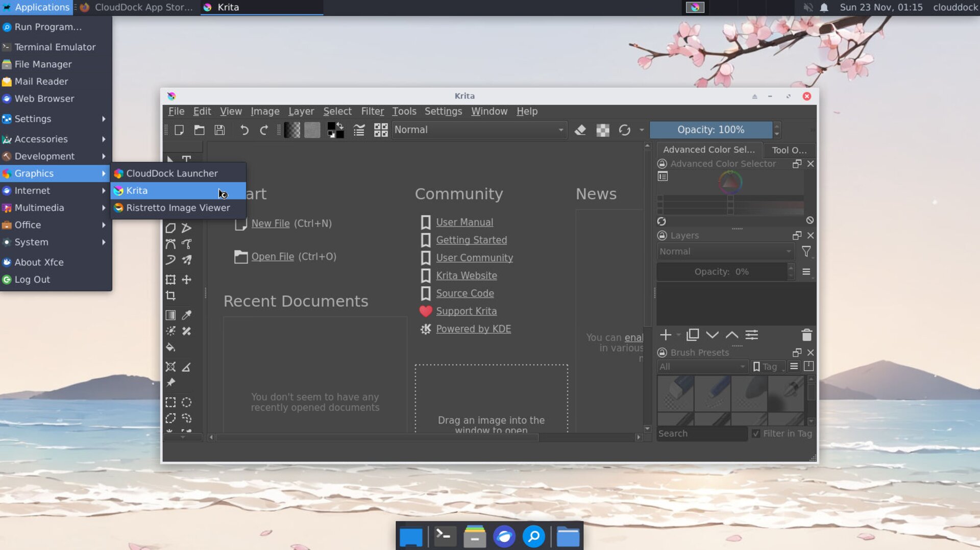Add a new layer in the Layers panel
980x550 pixels.
click(665, 335)
